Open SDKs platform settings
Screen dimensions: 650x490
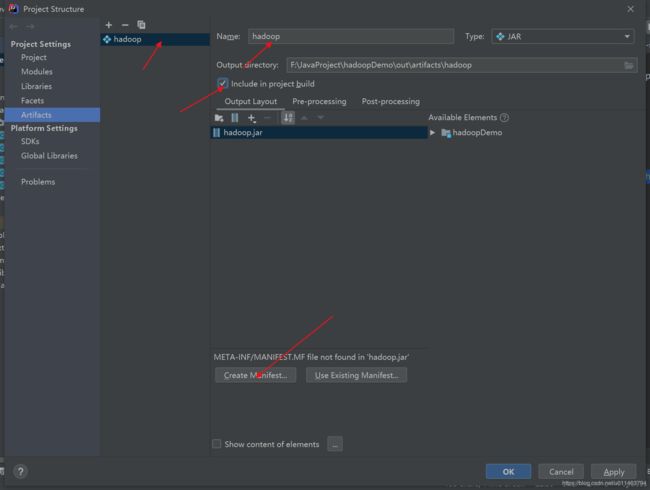[30, 141]
